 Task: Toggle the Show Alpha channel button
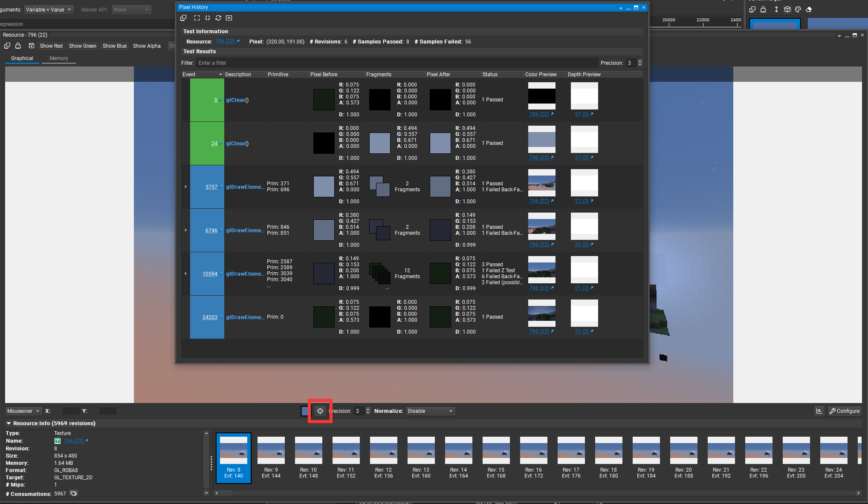(147, 46)
